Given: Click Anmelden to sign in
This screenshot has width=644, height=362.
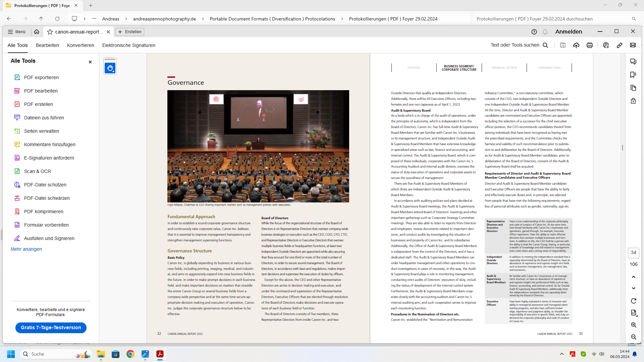Looking at the screenshot, I should click(569, 32).
